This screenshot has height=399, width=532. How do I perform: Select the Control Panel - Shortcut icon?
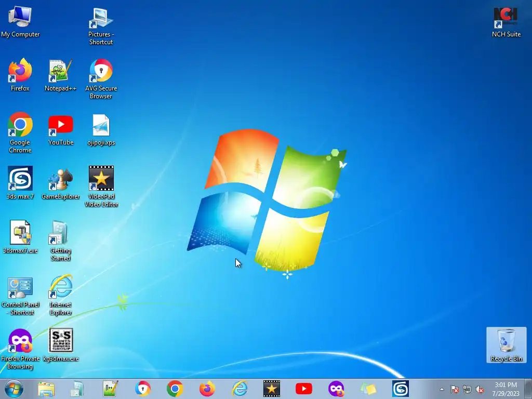20,296
